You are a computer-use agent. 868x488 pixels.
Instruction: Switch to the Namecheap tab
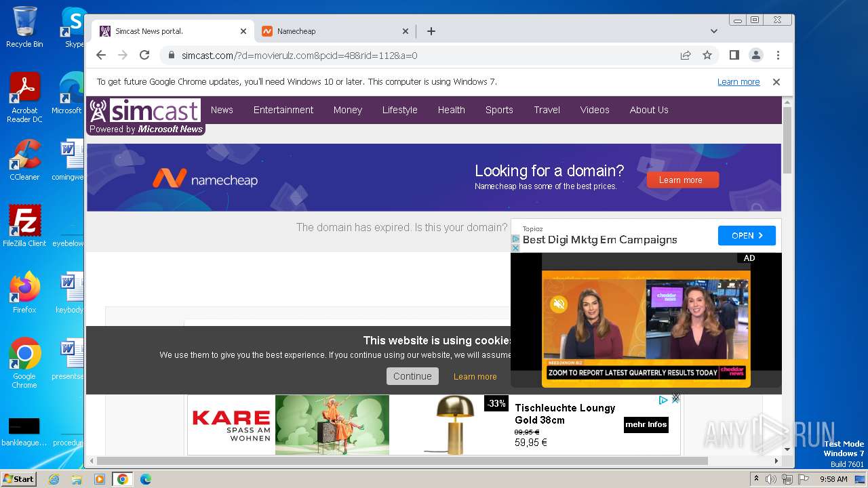pos(335,31)
